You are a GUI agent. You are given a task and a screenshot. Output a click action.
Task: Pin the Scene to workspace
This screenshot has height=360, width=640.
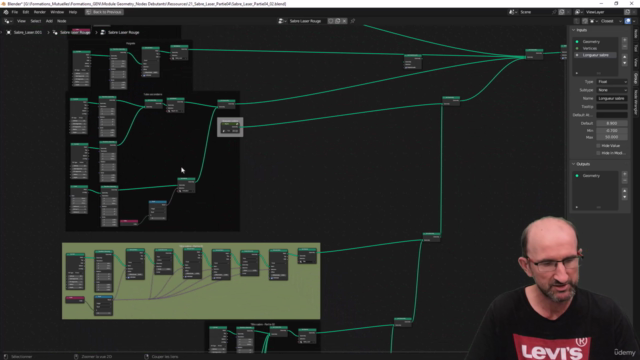point(554,12)
